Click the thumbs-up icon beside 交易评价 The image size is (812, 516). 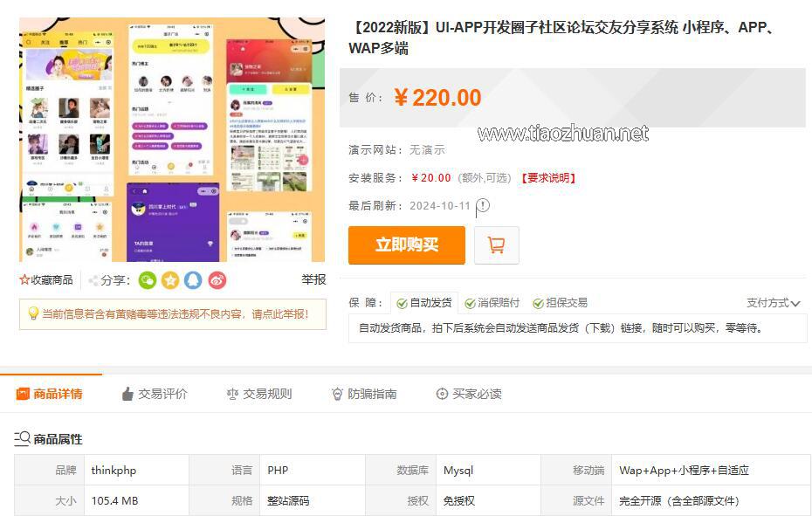click(x=127, y=394)
